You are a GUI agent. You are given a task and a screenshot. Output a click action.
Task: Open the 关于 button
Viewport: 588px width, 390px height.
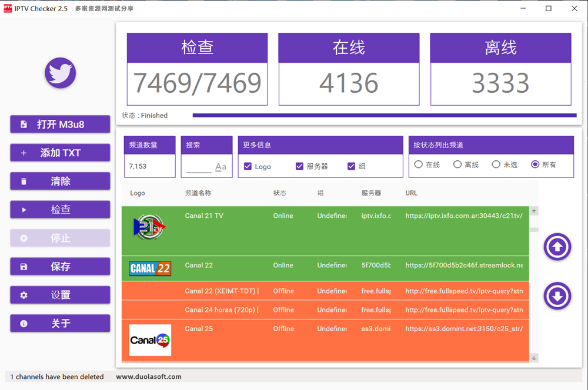pos(60,324)
